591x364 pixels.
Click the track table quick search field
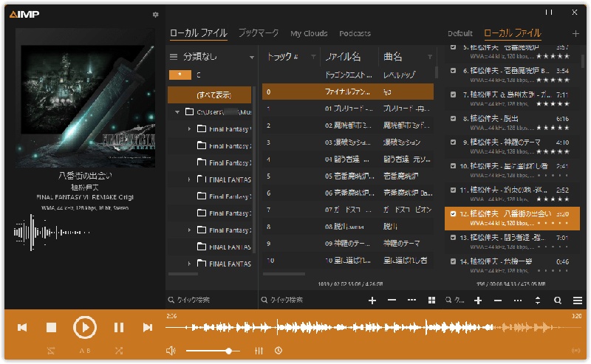pos(311,300)
